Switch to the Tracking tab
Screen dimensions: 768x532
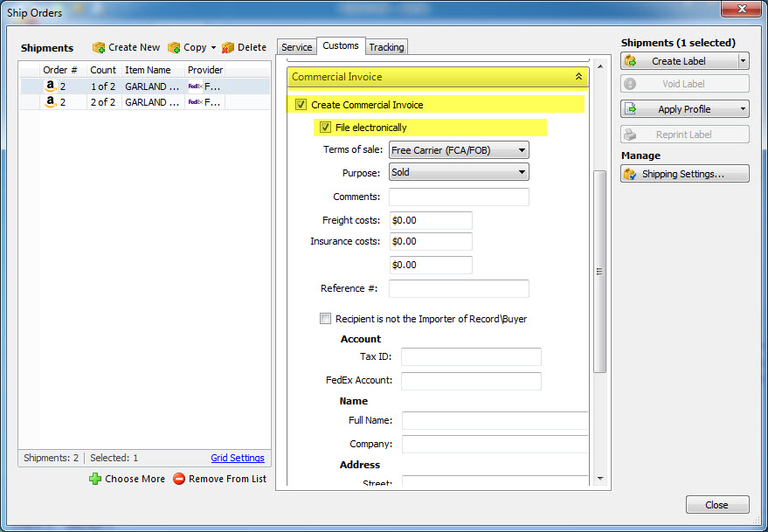click(386, 47)
